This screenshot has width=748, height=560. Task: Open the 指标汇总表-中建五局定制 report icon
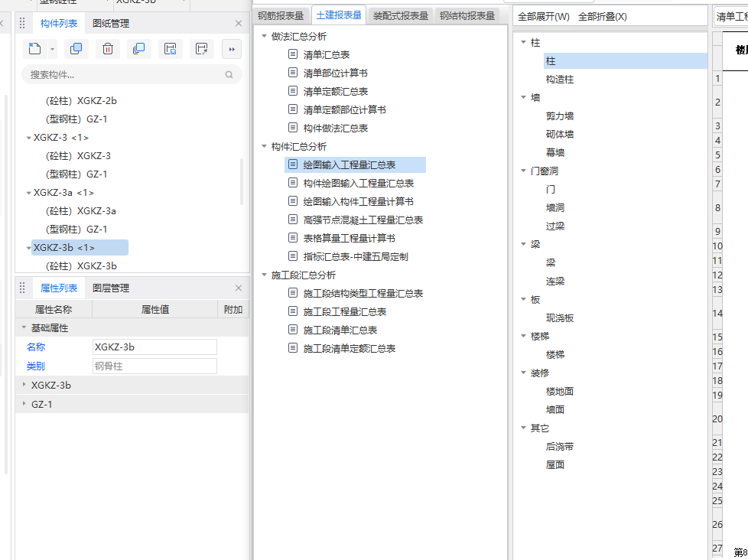coord(293,256)
